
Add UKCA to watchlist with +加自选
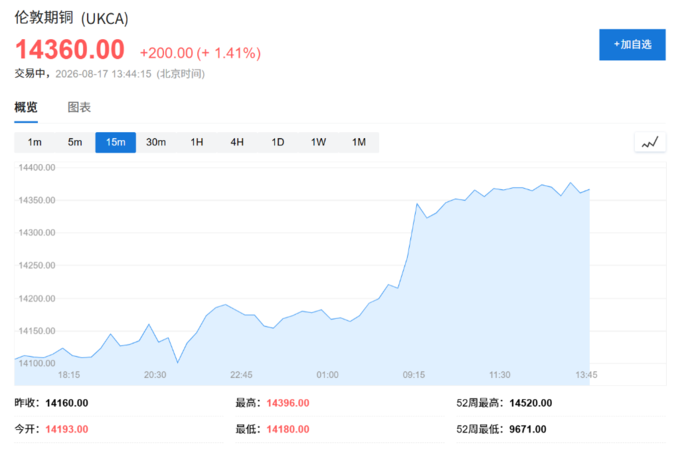pos(632,45)
